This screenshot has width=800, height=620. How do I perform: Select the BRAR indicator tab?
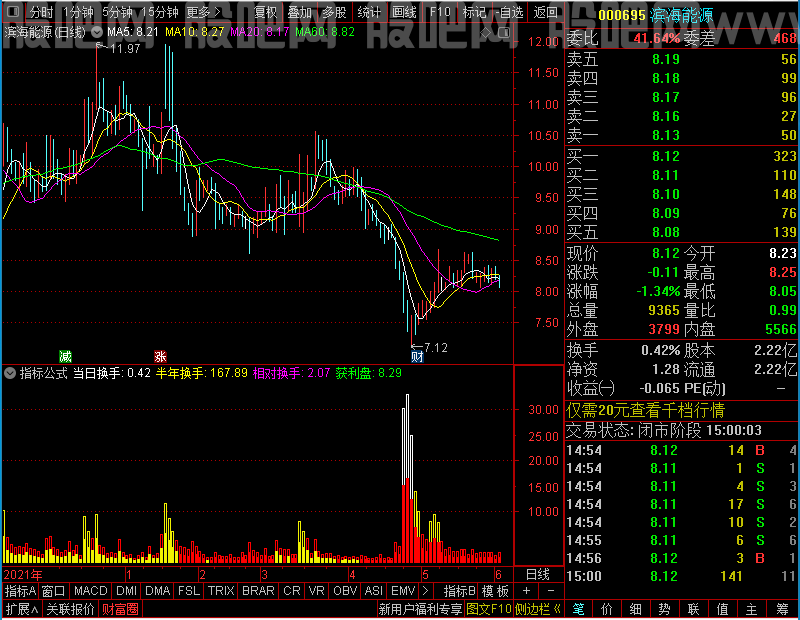[258, 591]
